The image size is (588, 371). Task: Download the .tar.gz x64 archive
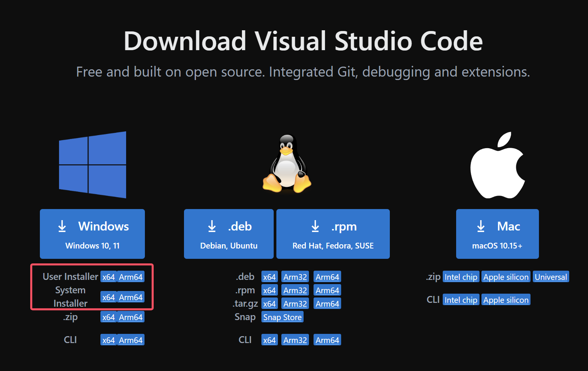269,304
